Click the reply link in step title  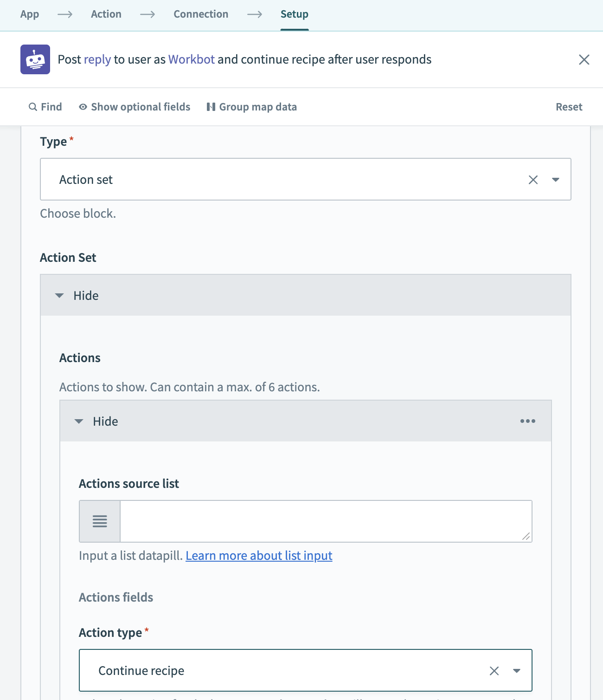(97, 59)
